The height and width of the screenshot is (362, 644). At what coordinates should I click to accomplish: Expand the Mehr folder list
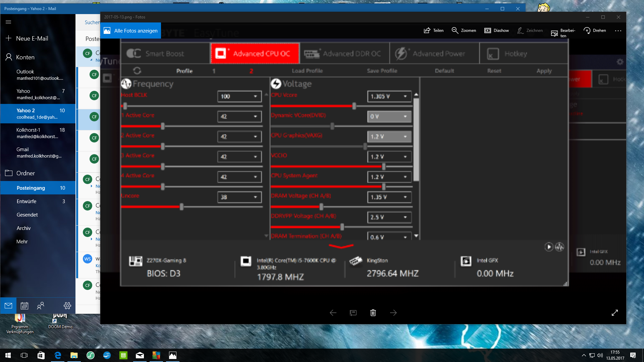tap(22, 242)
